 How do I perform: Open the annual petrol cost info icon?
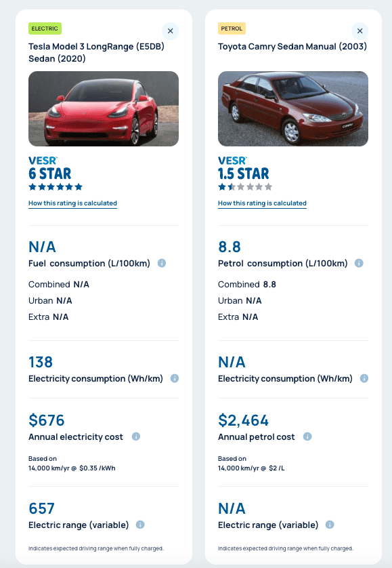pyautogui.click(x=307, y=437)
